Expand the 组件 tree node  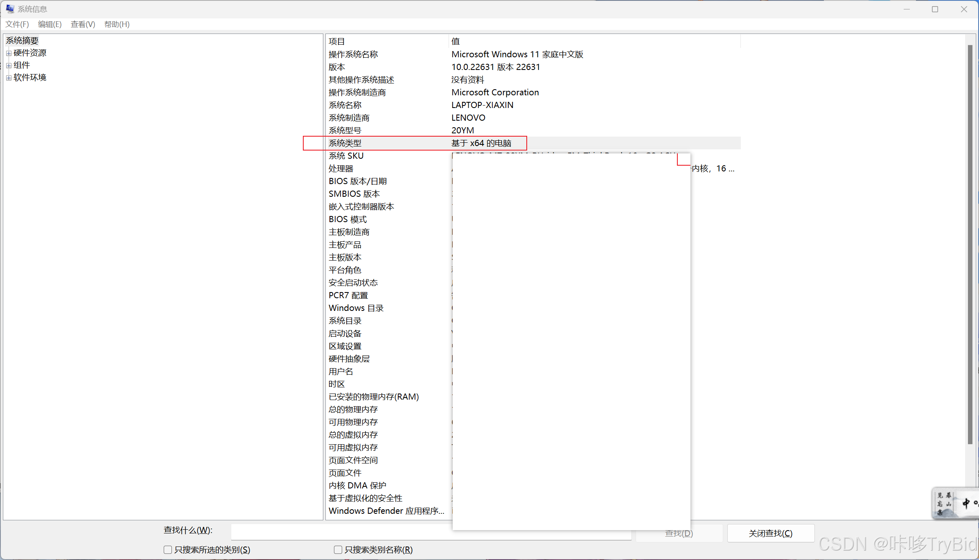pyautogui.click(x=9, y=65)
